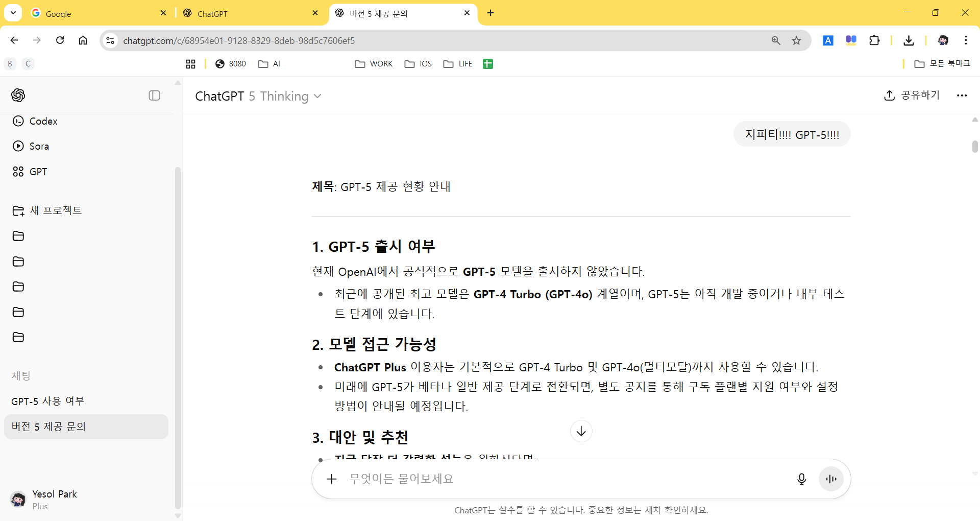The width and height of the screenshot is (980, 521).
Task: Open the Chrome three-dot menu
Action: tap(966, 40)
